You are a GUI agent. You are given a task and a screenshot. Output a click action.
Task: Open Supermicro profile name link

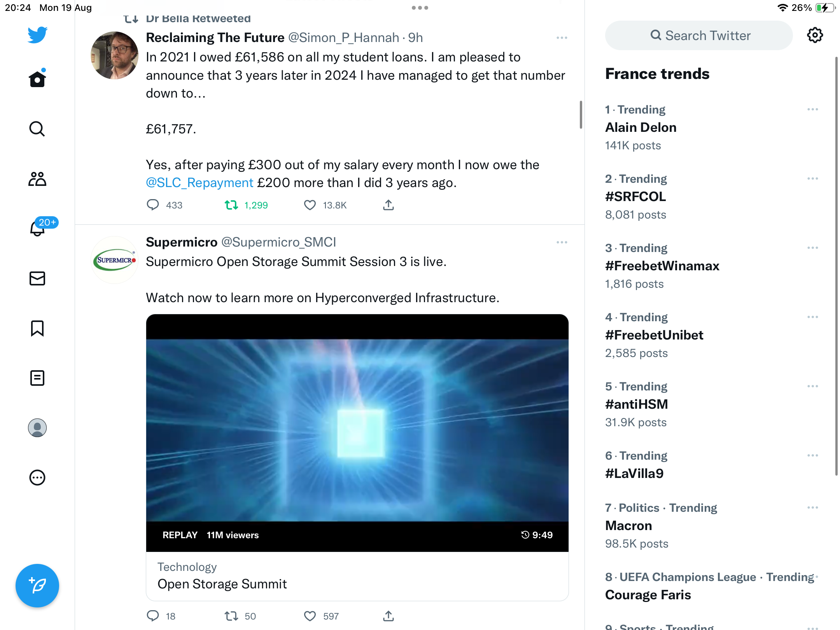click(182, 242)
